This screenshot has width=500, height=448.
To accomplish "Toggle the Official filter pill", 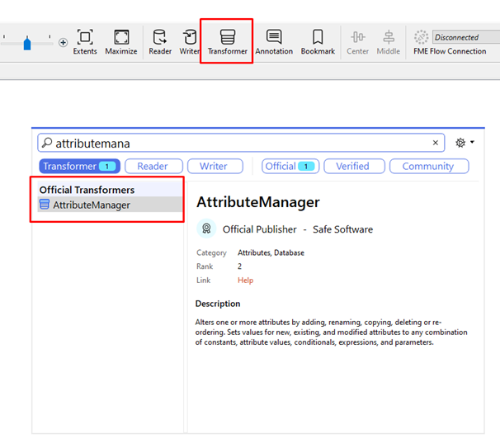I will coord(290,166).
